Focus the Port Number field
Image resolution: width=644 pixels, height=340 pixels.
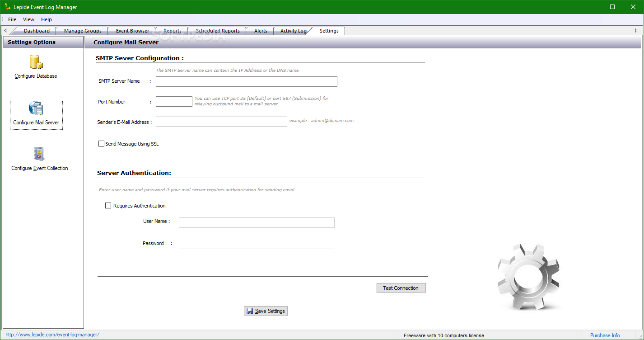click(x=174, y=102)
